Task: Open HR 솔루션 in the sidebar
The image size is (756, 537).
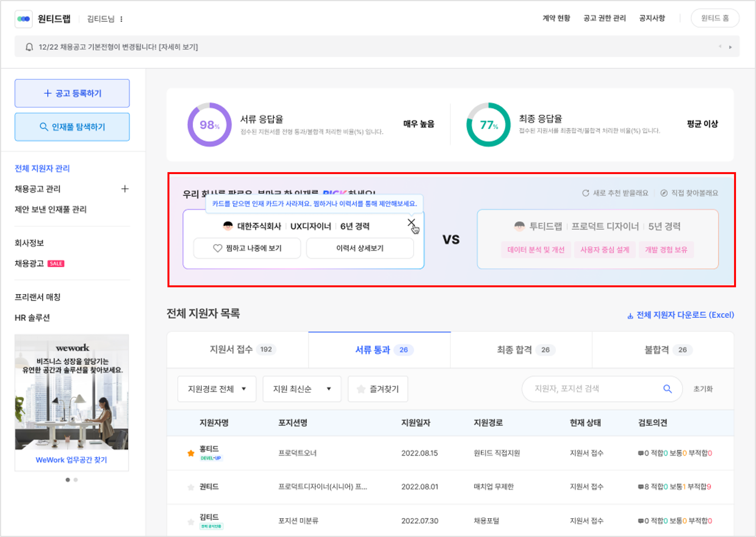Action: pyautogui.click(x=32, y=318)
